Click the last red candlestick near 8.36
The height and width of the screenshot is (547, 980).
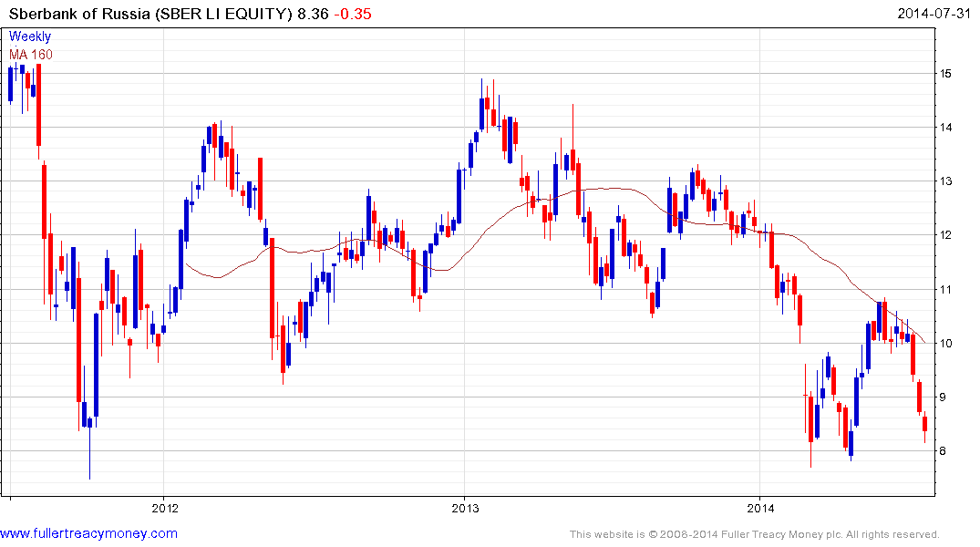click(925, 425)
